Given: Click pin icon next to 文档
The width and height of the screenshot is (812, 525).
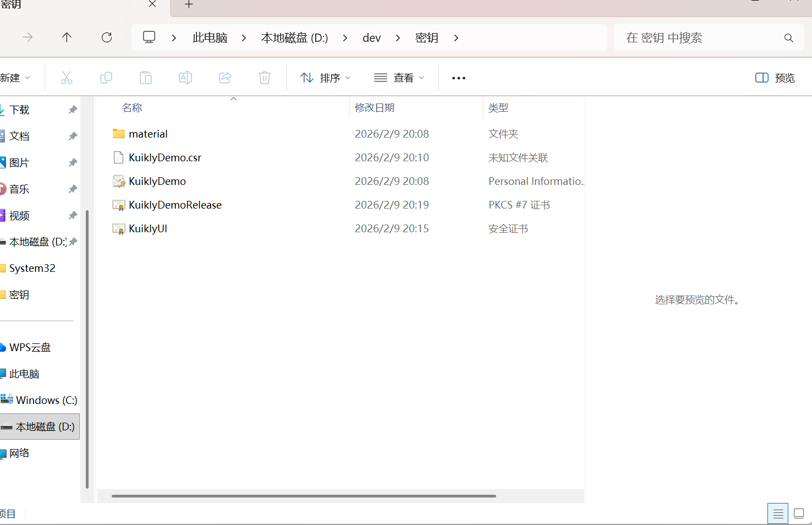Looking at the screenshot, I should 73,136.
